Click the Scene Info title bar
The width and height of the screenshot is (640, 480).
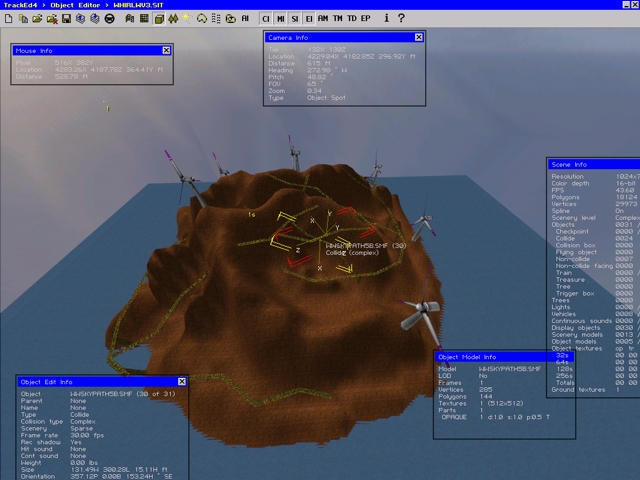(x=594, y=164)
